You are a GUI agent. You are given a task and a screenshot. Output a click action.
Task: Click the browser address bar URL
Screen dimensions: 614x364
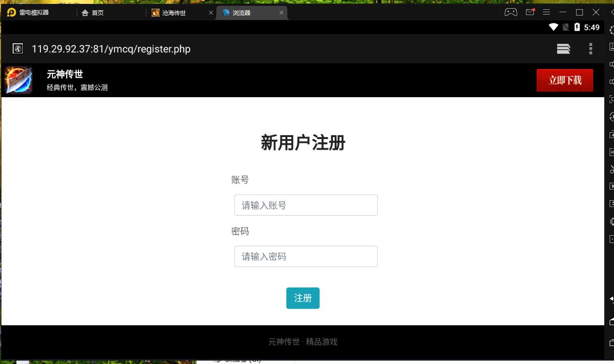click(x=111, y=49)
